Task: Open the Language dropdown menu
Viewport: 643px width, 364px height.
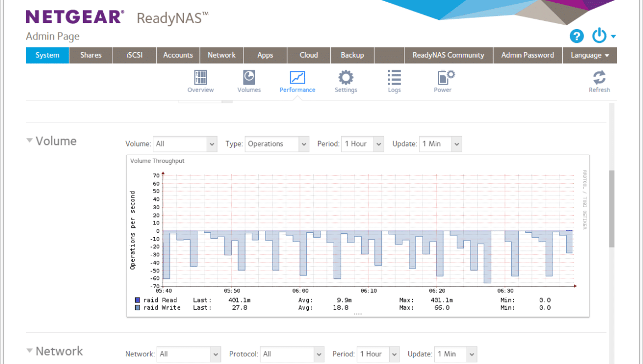Action: (x=590, y=55)
